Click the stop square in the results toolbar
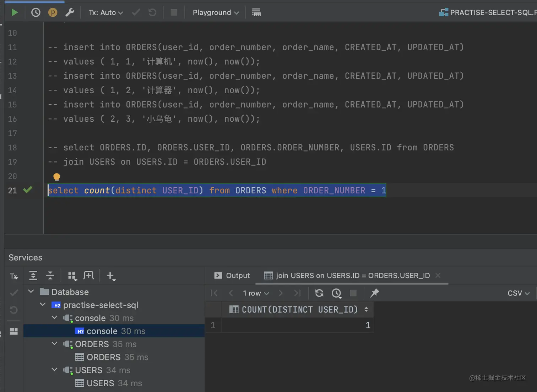537x392 pixels. (x=353, y=293)
